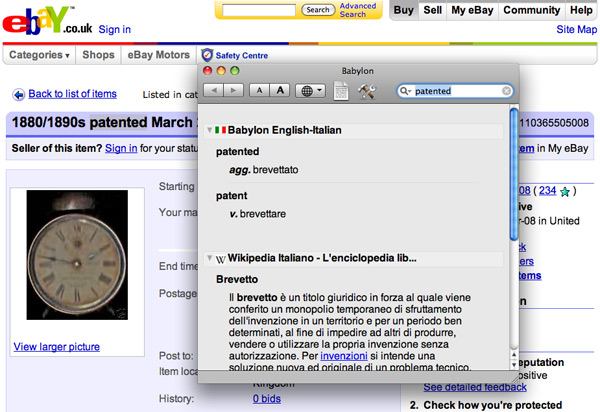This screenshot has width=600, height=412.
Task: Open the Help tab
Action: [581, 10]
